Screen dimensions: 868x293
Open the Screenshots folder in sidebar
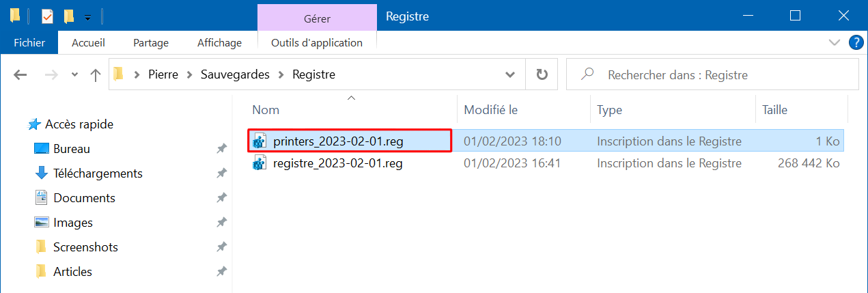(x=85, y=247)
